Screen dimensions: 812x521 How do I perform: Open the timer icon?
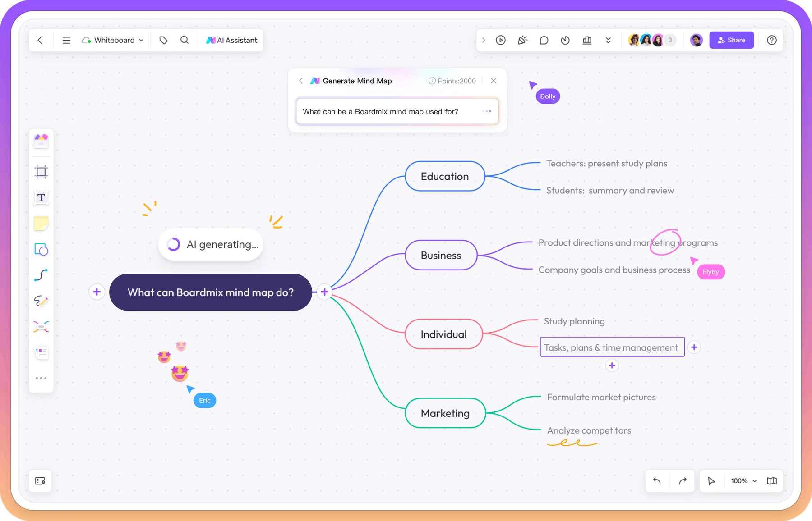pyautogui.click(x=565, y=40)
